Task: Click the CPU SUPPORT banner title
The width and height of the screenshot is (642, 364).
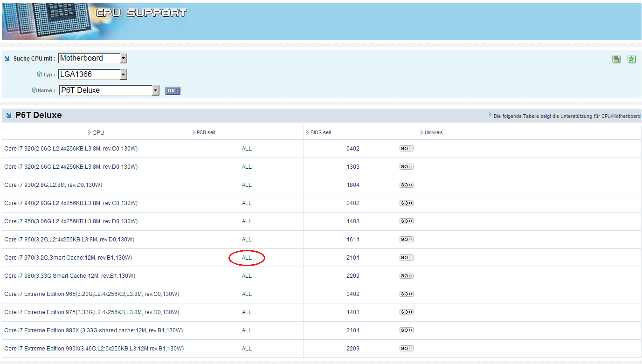Action: [141, 13]
